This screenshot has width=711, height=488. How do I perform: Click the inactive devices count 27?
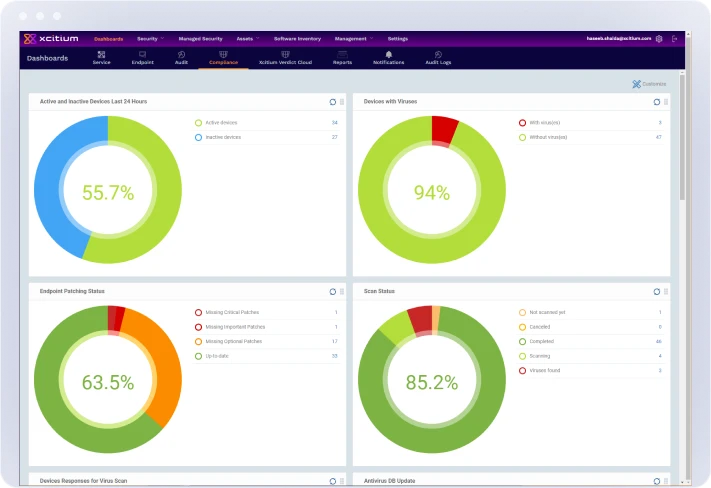click(x=334, y=137)
